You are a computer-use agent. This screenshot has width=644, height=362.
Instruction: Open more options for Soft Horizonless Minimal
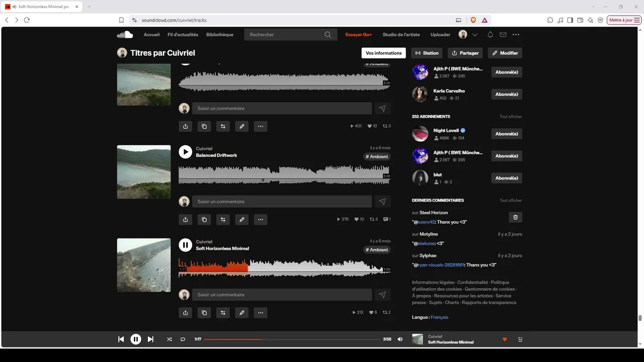tap(261, 313)
